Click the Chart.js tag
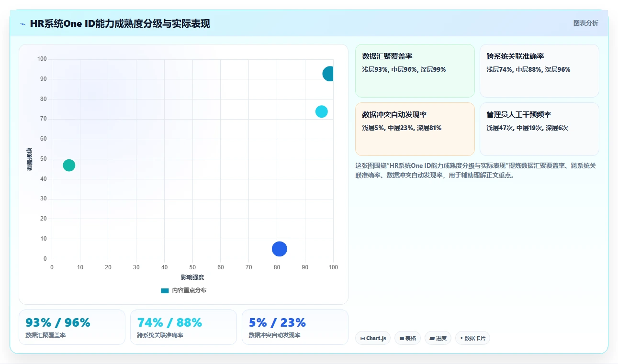 coord(373,338)
